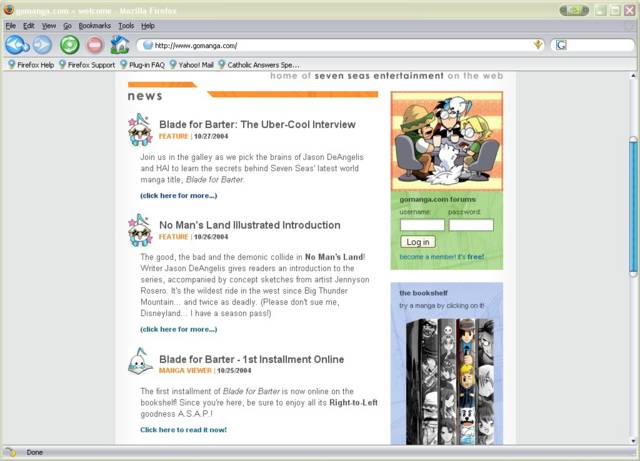Click the Log in button
This screenshot has height=461, width=640.
coord(418,242)
